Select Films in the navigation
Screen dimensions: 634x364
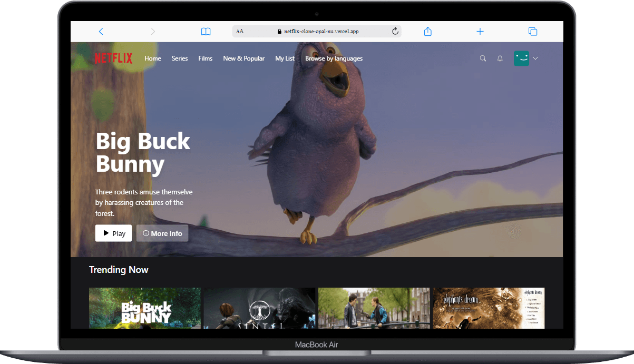click(x=206, y=58)
